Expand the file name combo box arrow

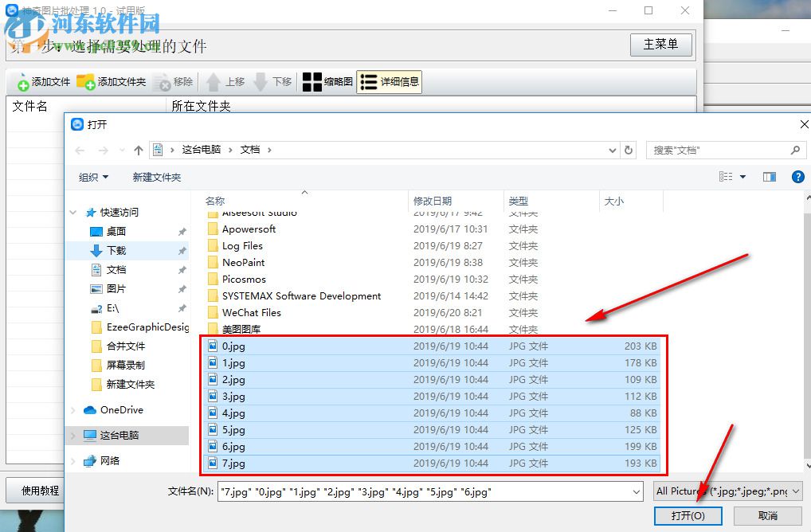pos(635,491)
